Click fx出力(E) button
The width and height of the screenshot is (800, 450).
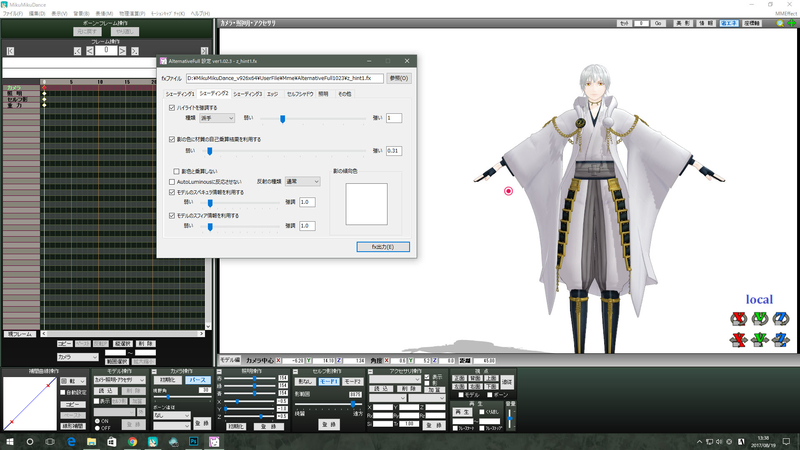pyautogui.click(x=383, y=247)
